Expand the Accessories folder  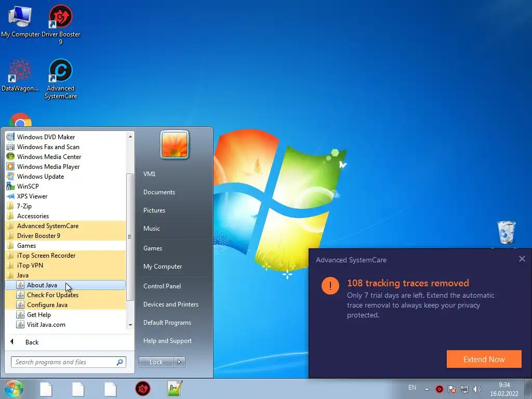pyautogui.click(x=65, y=216)
